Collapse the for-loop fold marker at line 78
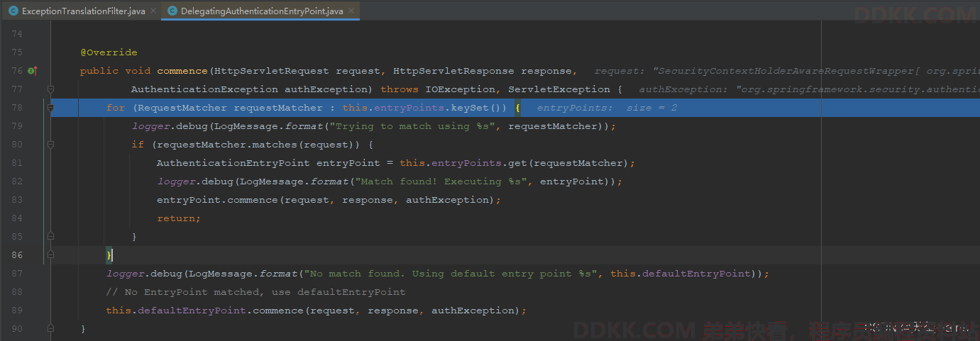Viewport: 980px width, 341px height. (50, 108)
